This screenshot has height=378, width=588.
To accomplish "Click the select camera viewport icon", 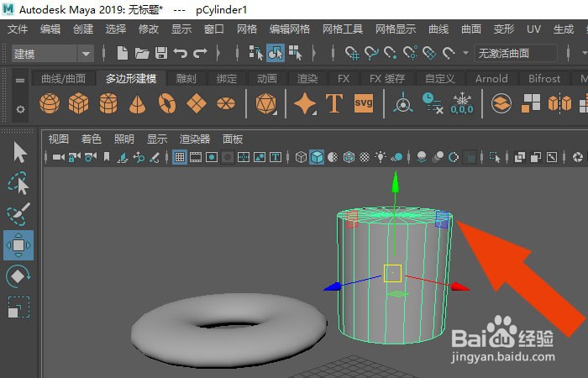I will 59,157.
